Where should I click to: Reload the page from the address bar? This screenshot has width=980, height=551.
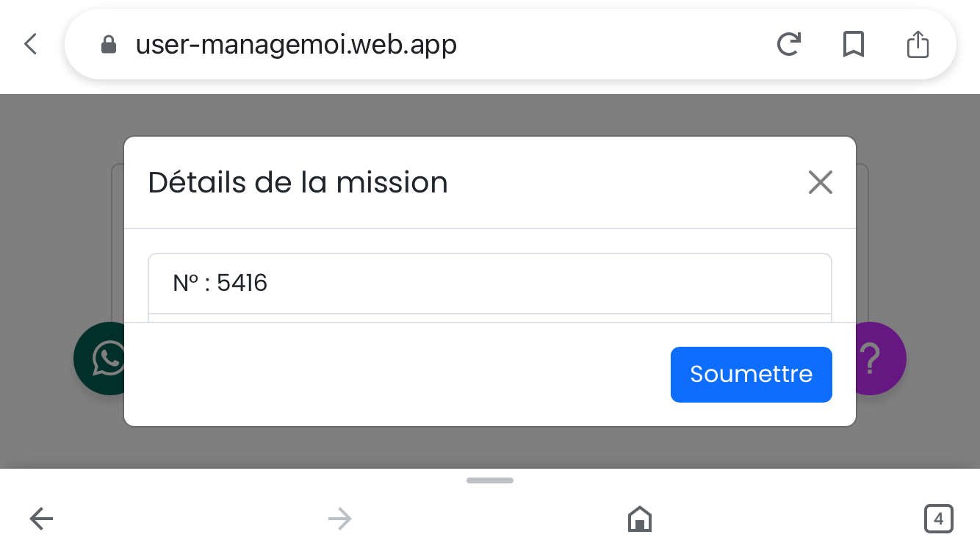(788, 45)
